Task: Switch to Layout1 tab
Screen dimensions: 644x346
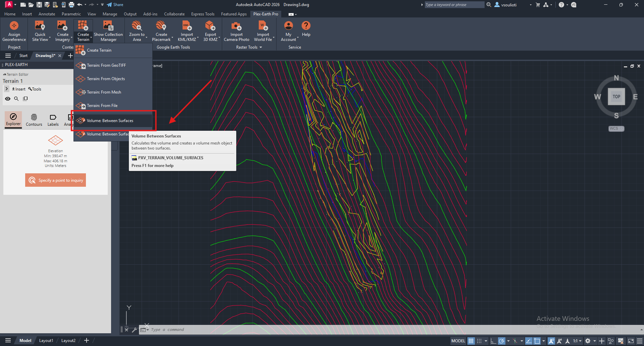Action: [46, 341]
